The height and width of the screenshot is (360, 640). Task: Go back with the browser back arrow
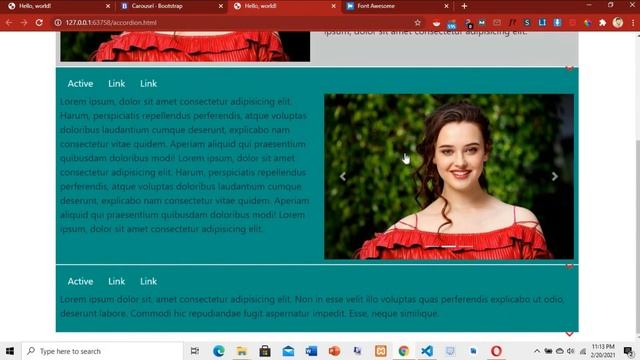[x=9, y=23]
